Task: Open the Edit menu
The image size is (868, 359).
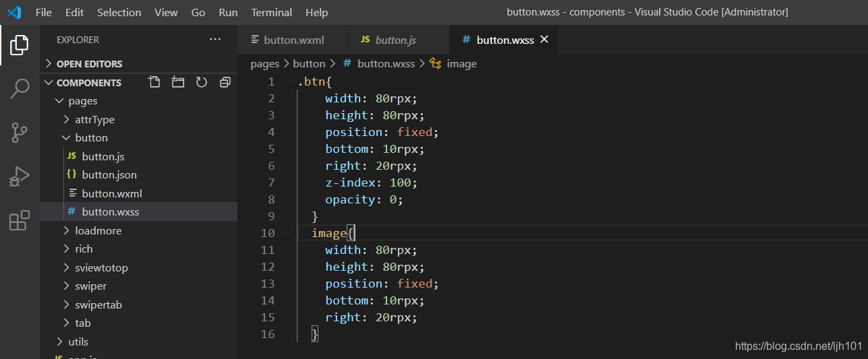Action: point(75,12)
